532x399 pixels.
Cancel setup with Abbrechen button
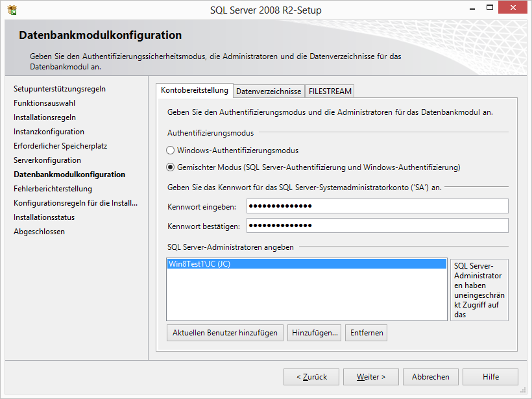coord(431,377)
